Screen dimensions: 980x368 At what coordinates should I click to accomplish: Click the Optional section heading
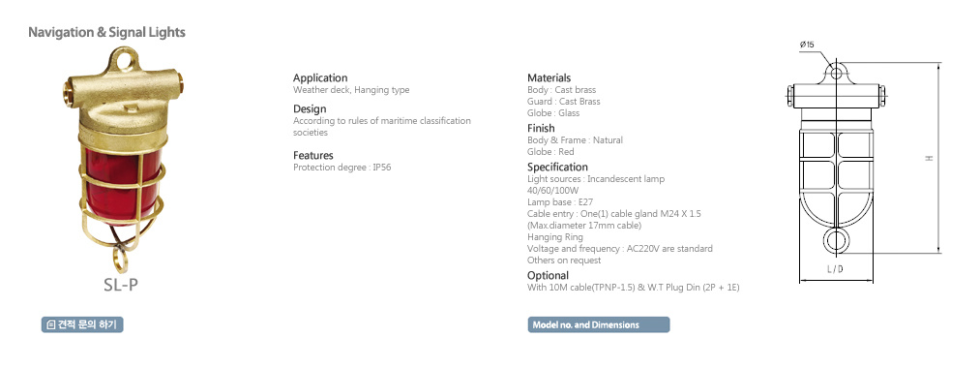pos(548,275)
